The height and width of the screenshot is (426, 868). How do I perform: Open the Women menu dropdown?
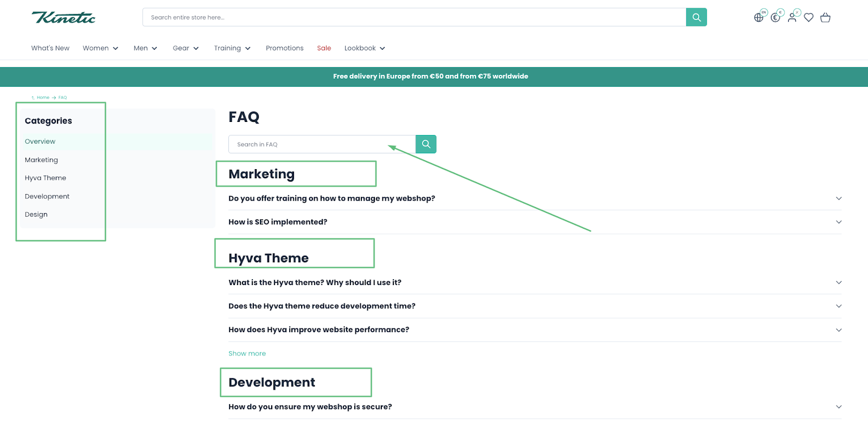click(x=100, y=48)
